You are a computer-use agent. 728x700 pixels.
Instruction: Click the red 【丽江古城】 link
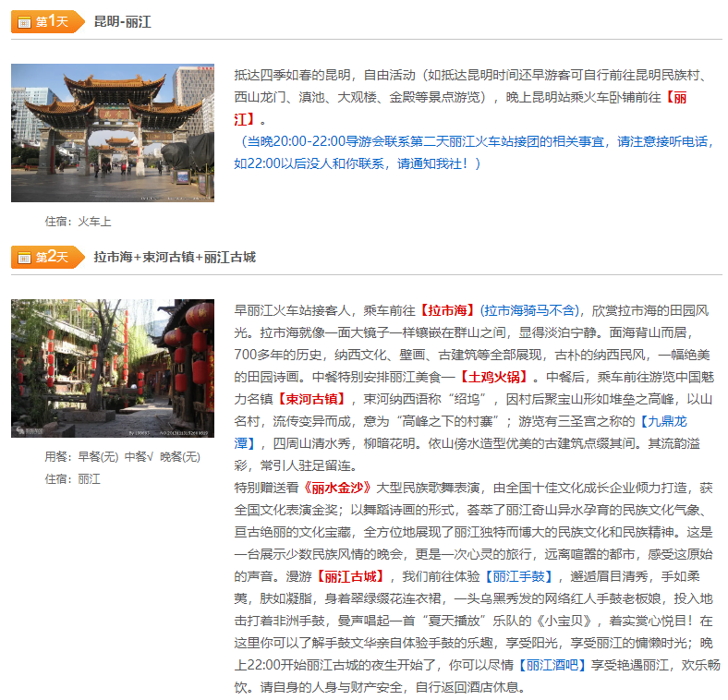tap(350, 576)
